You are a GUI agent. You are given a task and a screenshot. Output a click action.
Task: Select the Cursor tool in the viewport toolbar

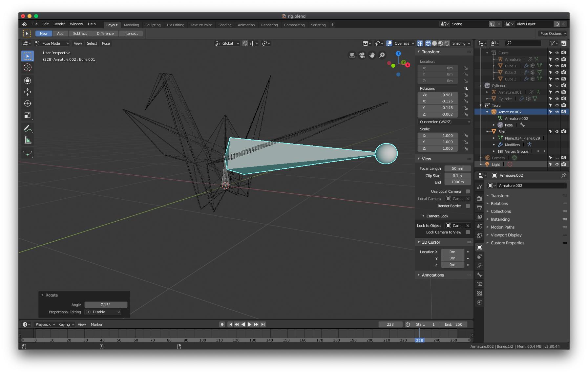[28, 67]
